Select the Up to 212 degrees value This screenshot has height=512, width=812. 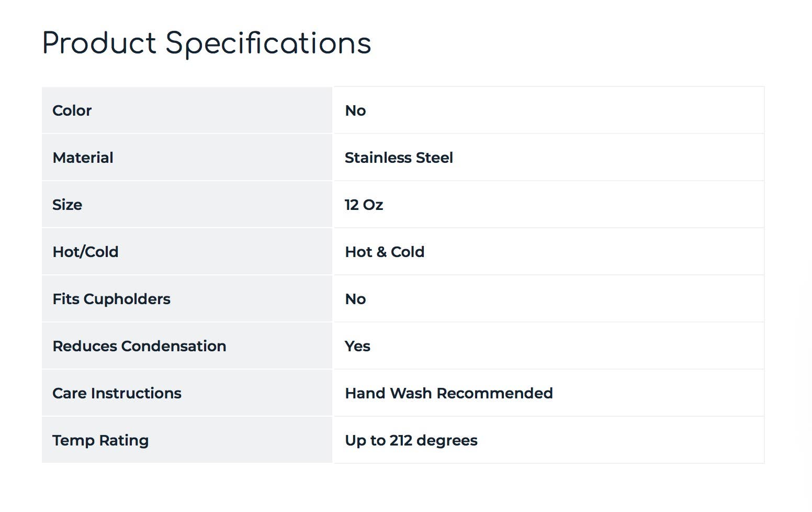pos(411,440)
